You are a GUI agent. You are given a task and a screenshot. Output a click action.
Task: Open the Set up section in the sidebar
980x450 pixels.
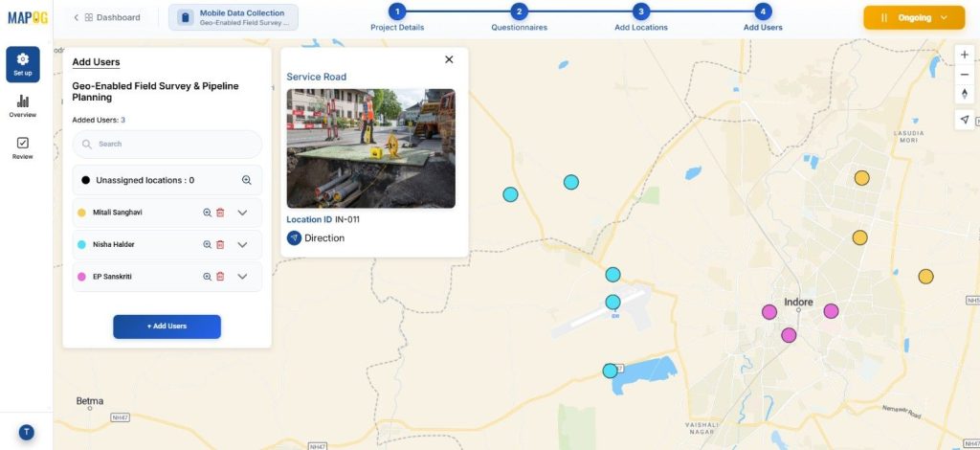(x=23, y=64)
